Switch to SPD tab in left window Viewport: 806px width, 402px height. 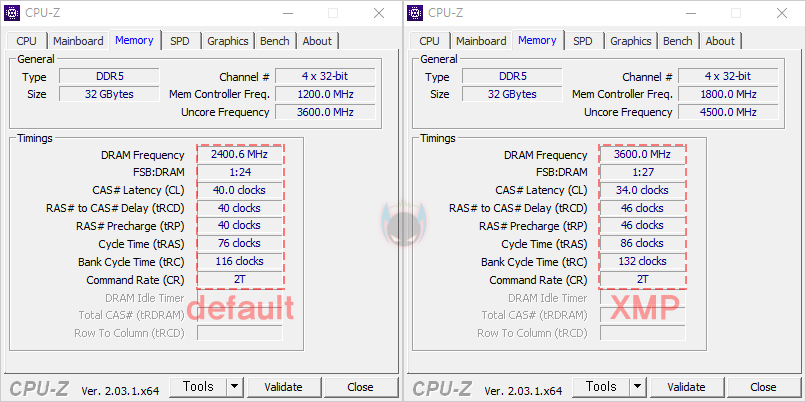tap(179, 41)
